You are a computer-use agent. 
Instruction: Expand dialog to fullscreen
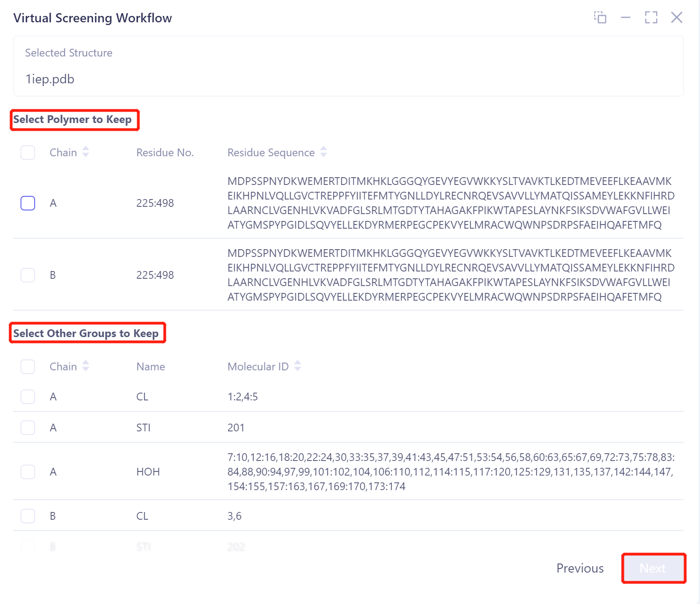click(x=651, y=17)
